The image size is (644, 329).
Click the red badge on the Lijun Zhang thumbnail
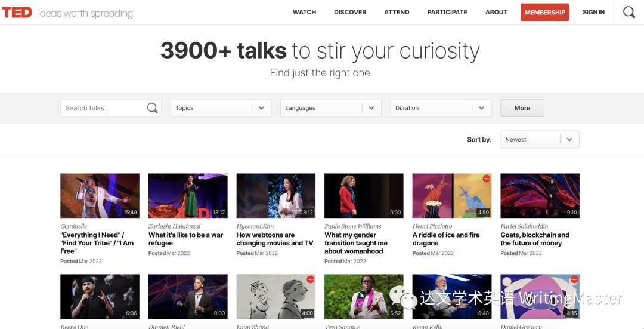[310, 279]
